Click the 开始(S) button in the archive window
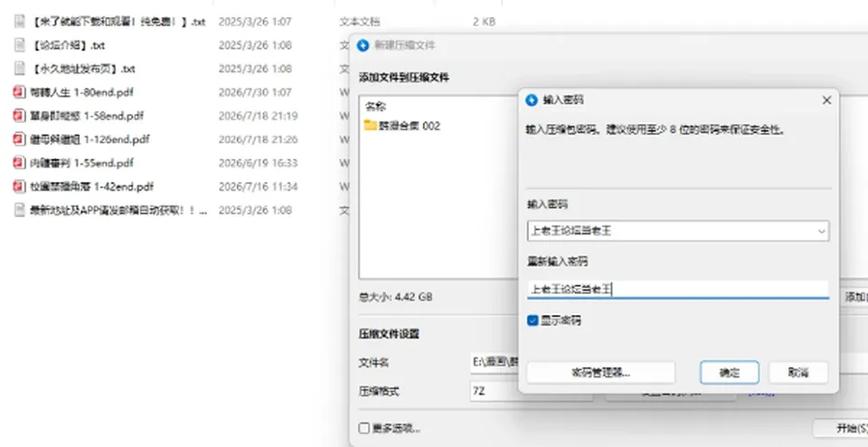The image size is (868, 447). pos(840,428)
